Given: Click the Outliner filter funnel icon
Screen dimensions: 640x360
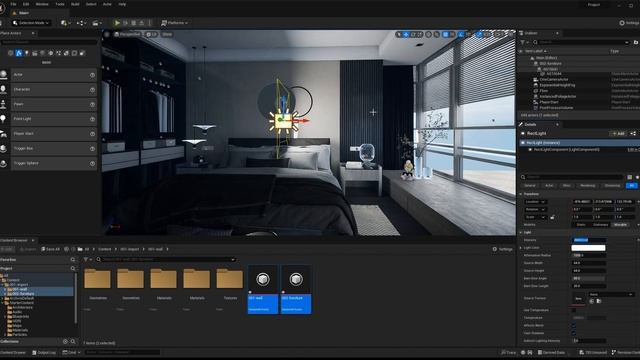Looking at the screenshot, I should (523, 42).
